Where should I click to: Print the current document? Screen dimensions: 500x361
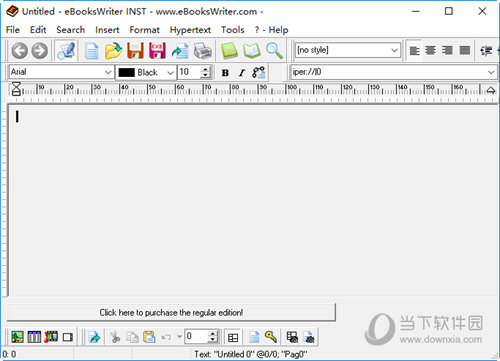203,51
